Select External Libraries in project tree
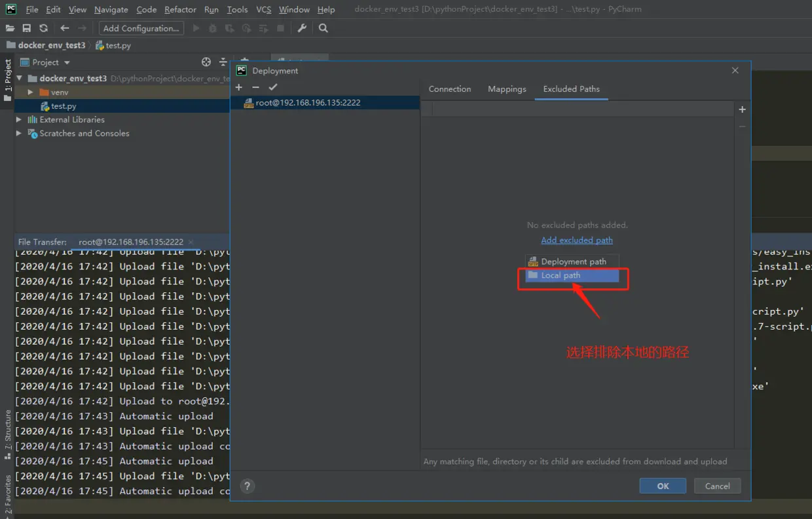Viewport: 812px width, 519px height. (72, 119)
